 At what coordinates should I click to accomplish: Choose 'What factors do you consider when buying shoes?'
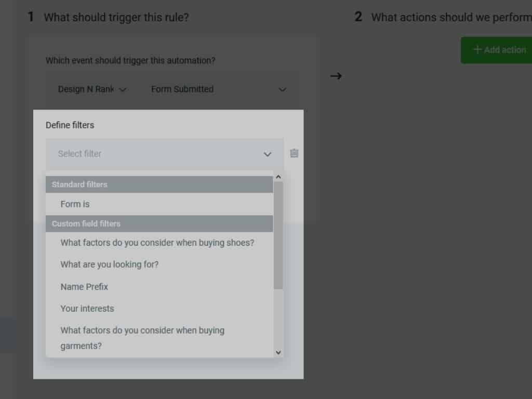tap(157, 243)
